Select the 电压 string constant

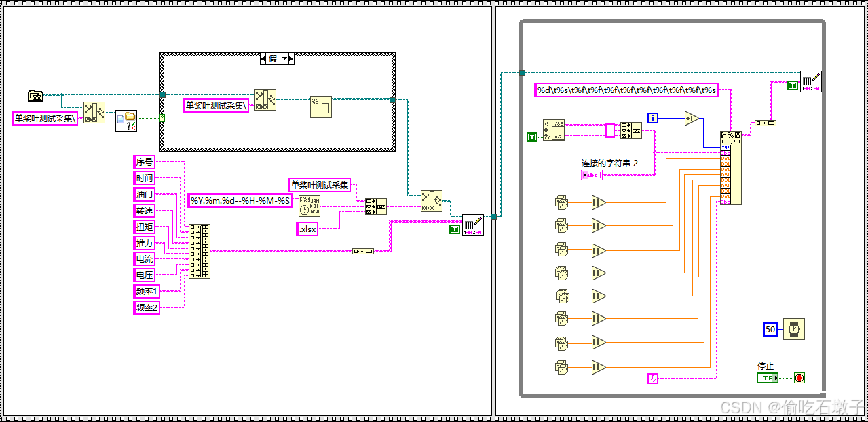tap(145, 275)
